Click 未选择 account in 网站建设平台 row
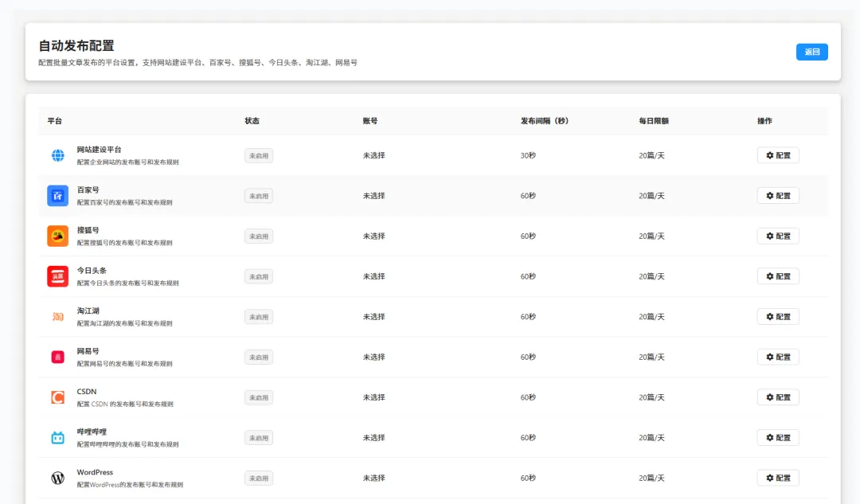This screenshot has height=504, width=860. (x=374, y=156)
